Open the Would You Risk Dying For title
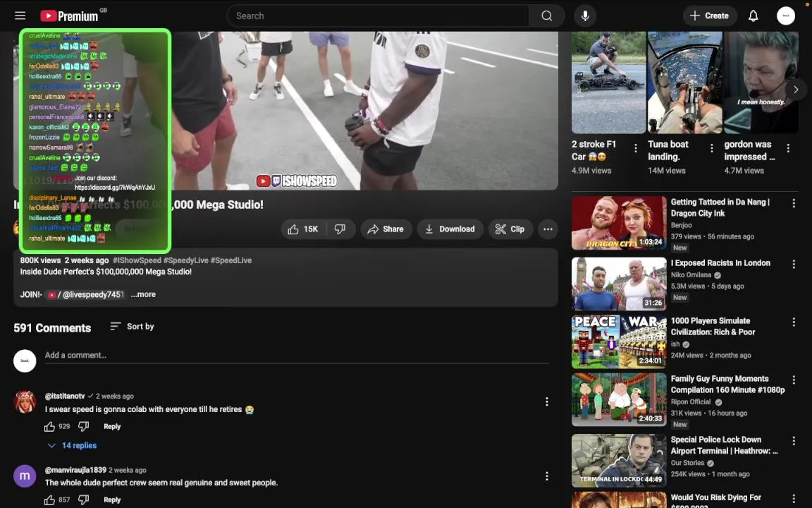Image resolution: width=812 pixels, height=508 pixels. click(715, 500)
